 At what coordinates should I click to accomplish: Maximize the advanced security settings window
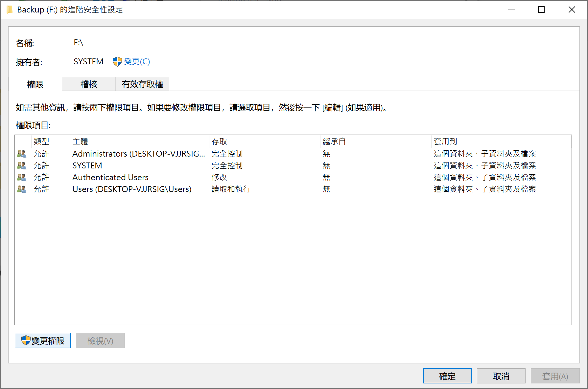541,10
